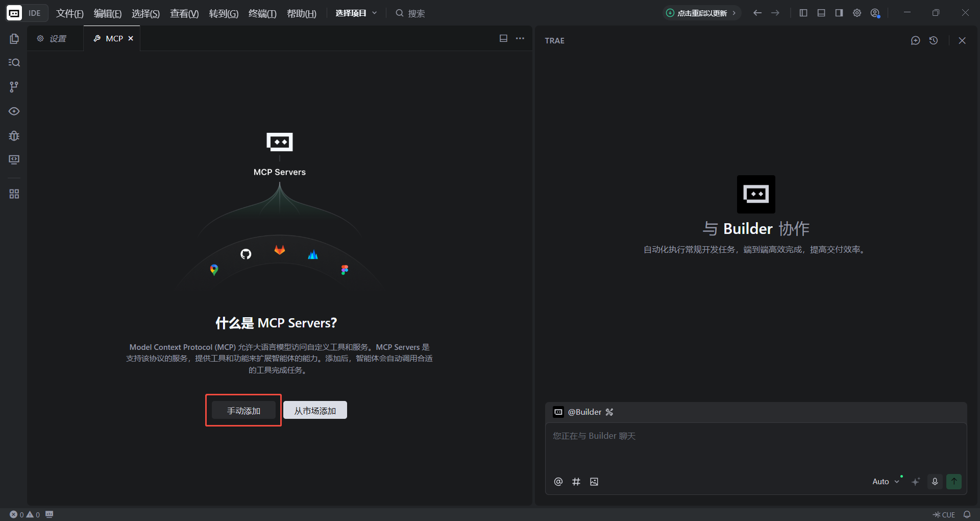Send message with green arrow button
Screen dimensions: 980x521
[954, 482]
